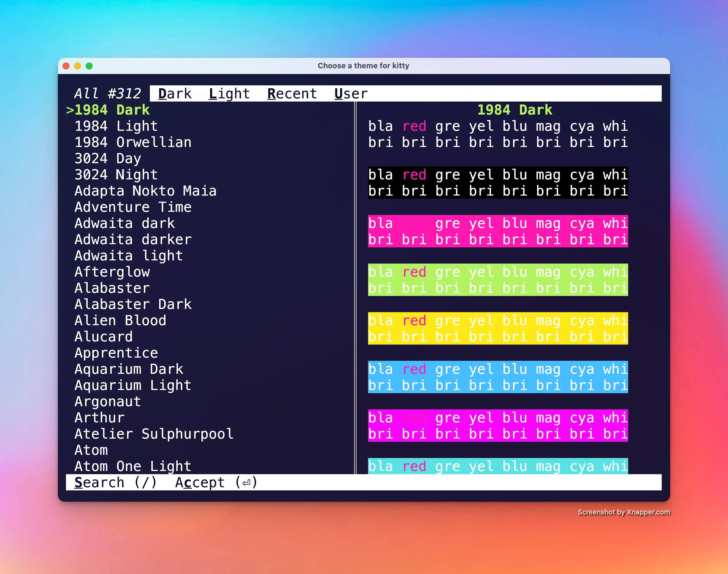Click the lime green color preview block
The image size is (728, 574).
coord(498,279)
